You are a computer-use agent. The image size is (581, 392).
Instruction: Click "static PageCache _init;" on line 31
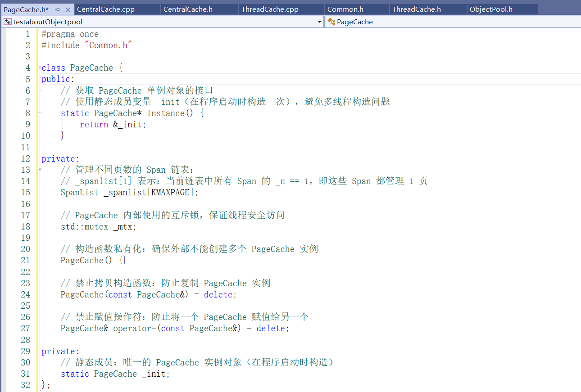click(115, 374)
